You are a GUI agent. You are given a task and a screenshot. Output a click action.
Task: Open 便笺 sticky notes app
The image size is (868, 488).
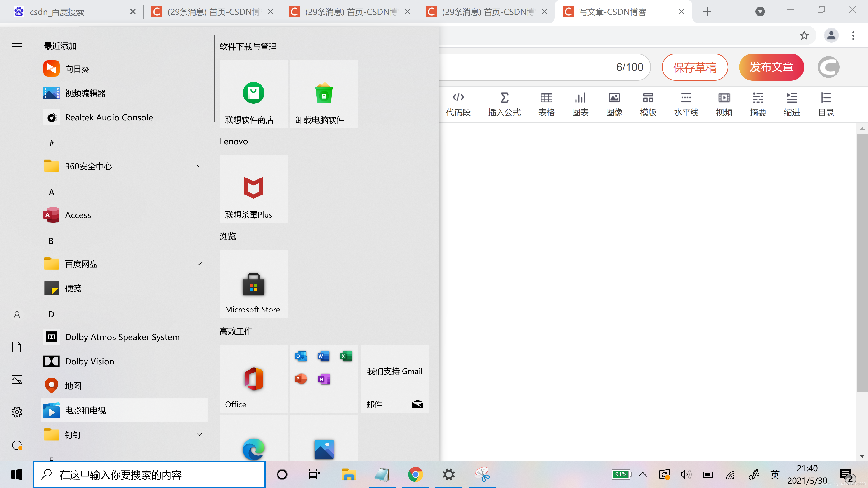click(124, 288)
